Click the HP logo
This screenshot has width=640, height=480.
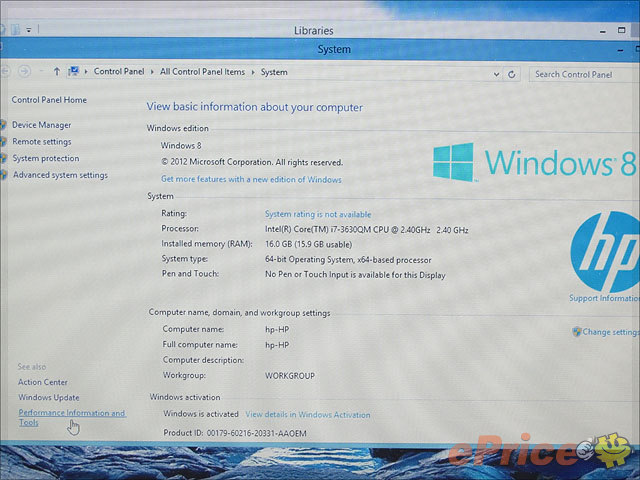click(x=604, y=251)
